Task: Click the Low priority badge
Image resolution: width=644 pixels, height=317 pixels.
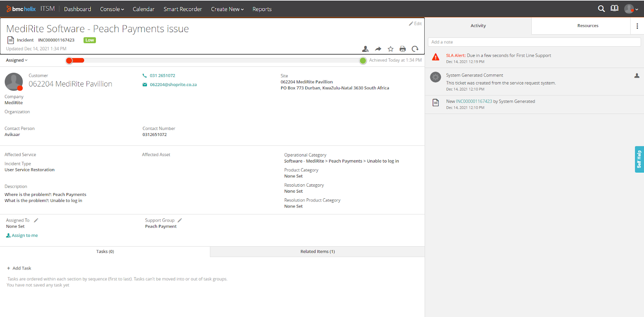Action: pyautogui.click(x=90, y=40)
